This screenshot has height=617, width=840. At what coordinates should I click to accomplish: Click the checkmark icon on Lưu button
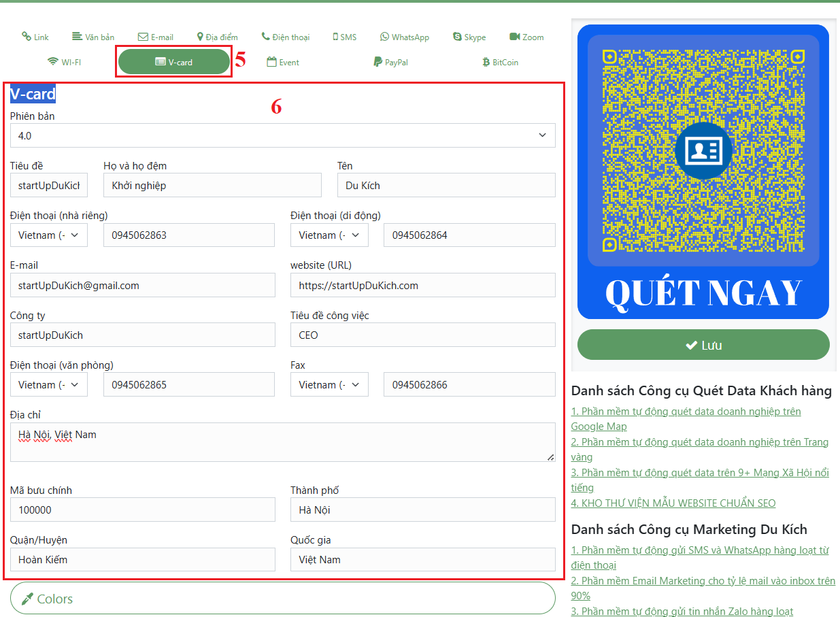[691, 346]
